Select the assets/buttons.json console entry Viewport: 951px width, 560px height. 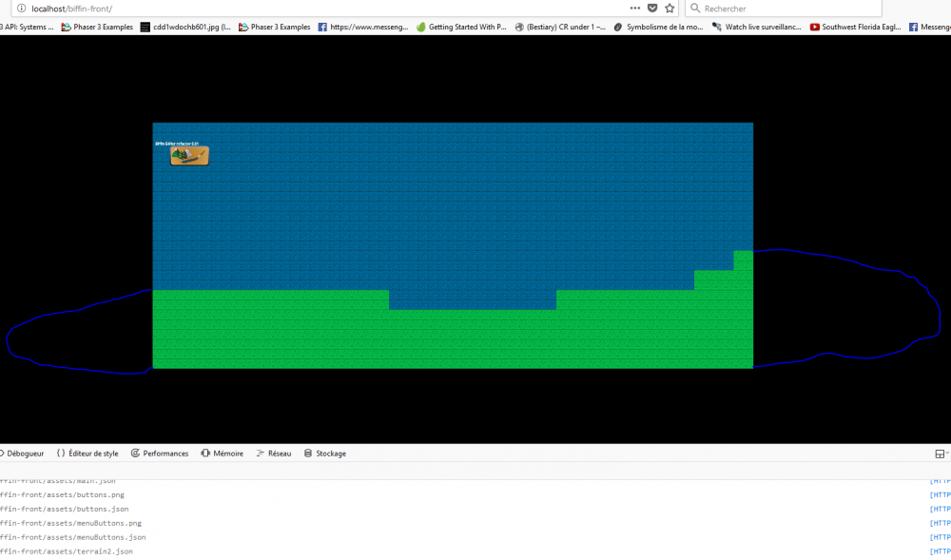pos(64,509)
